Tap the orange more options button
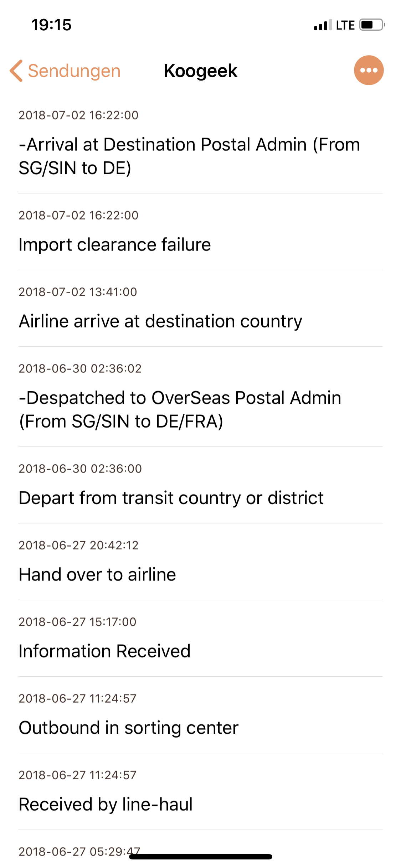 369,70
